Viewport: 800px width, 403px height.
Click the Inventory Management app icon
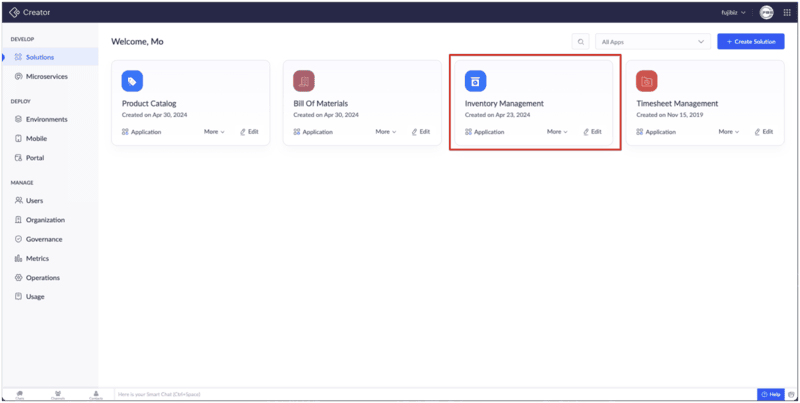coord(476,81)
